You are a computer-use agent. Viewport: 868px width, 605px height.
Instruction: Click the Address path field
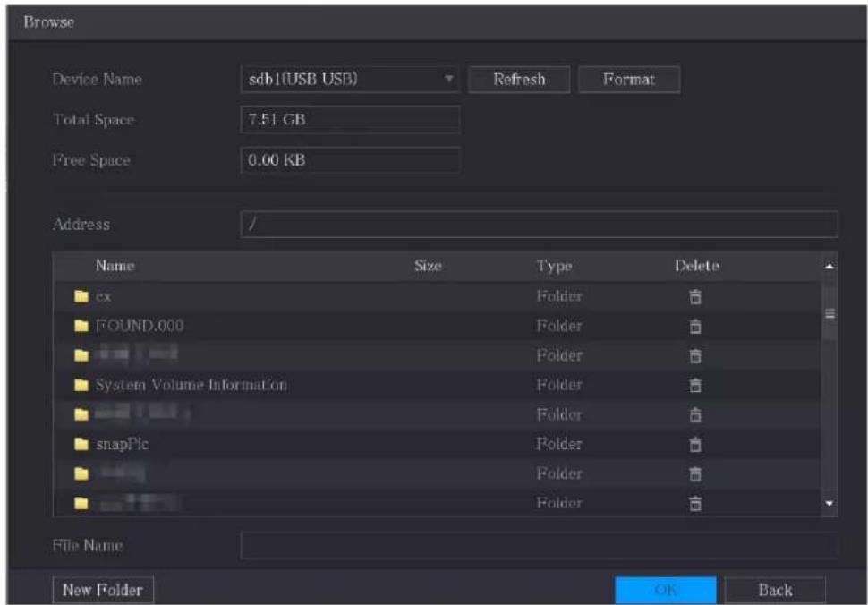pyautogui.click(x=539, y=224)
